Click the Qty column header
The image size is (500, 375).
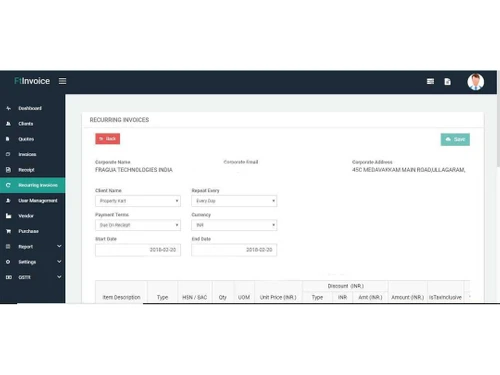pos(223,297)
